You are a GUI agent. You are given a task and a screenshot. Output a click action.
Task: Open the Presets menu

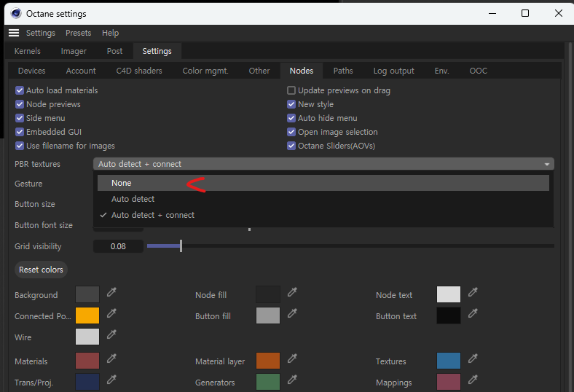coord(78,33)
